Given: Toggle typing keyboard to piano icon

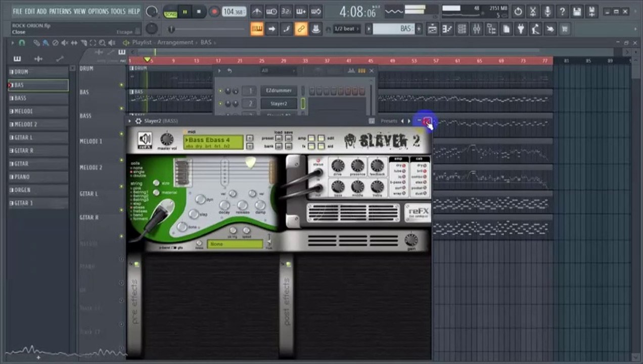Looking at the screenshot, I should pyautogui.click(x=257, y=29).
